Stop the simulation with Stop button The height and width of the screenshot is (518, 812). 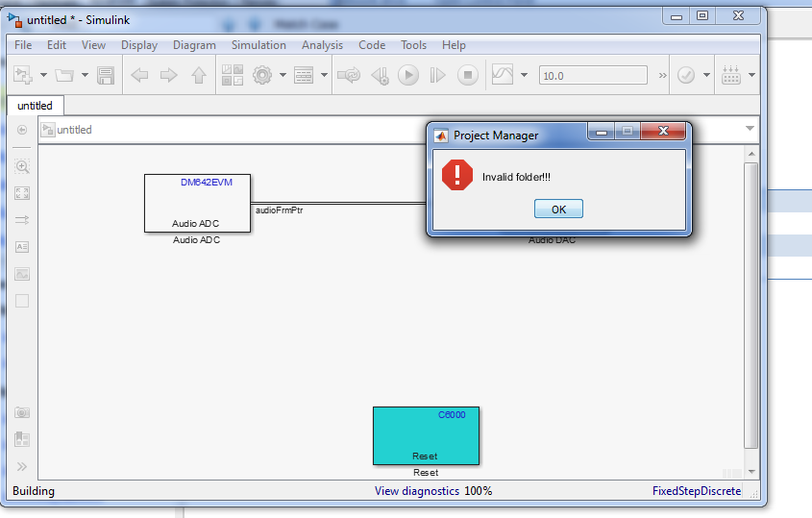[x=468, y=76]
